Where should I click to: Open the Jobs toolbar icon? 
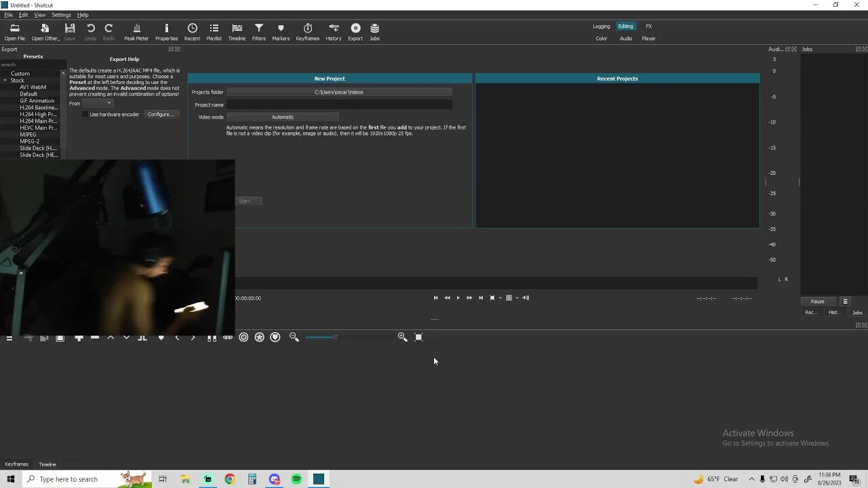click(374, 32)
